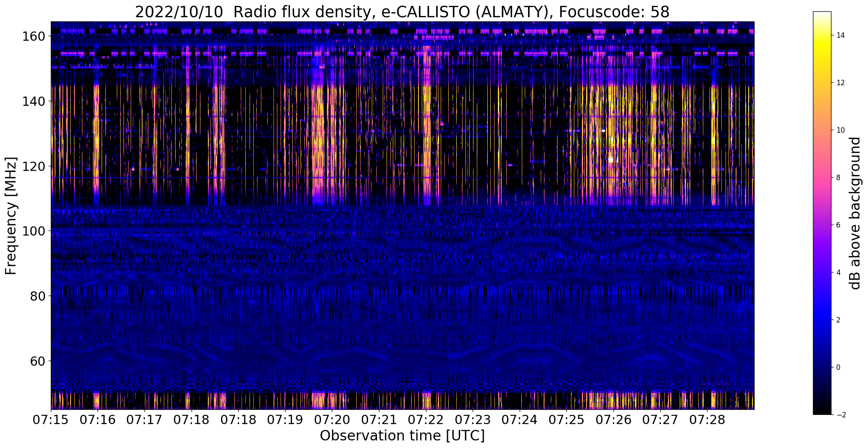
Task: Select the 'Frequency [MHz]' y-axis label
Action: [x=11, y=216]
